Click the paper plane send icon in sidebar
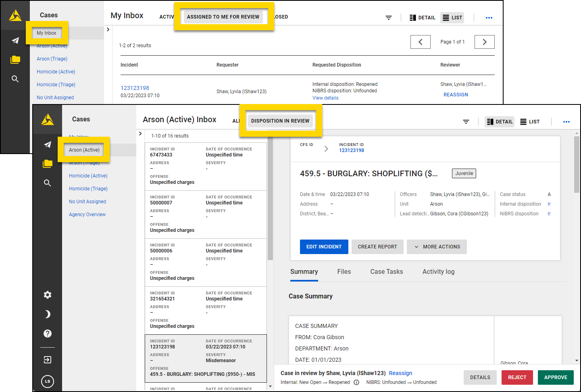Screen dimensions: 581x392 pyautogui.click(x=47, y=144)
